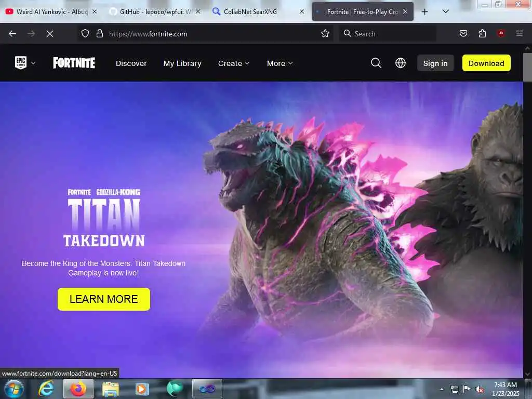Viewport: 532px width, 399px height.
Task: Click the green sphere taskbar app icon
Action: 175,389
